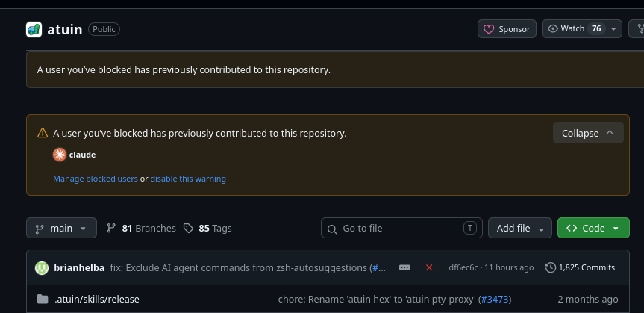
Task: Click the claude user avatar
Action: tap(60, 155)
